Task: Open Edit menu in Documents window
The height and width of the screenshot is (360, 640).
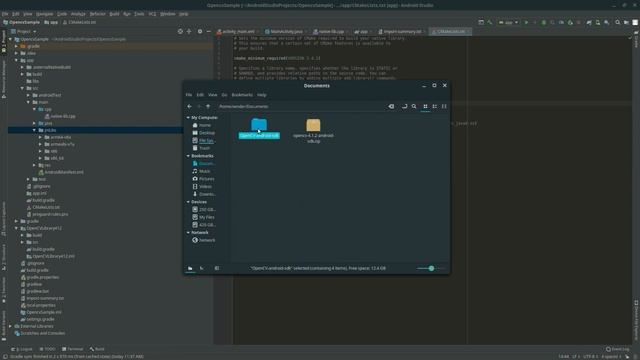Action: tap(200, 95)
